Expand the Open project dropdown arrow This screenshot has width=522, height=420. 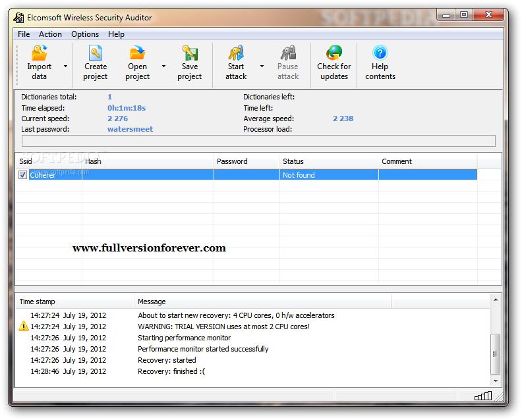click(164, 66)
